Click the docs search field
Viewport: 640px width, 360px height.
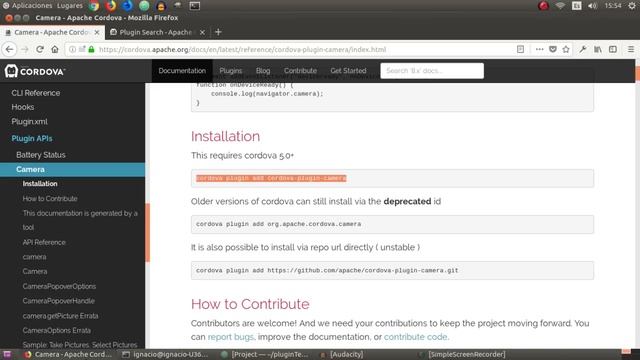pyautogui.click(x=432, y=71)
